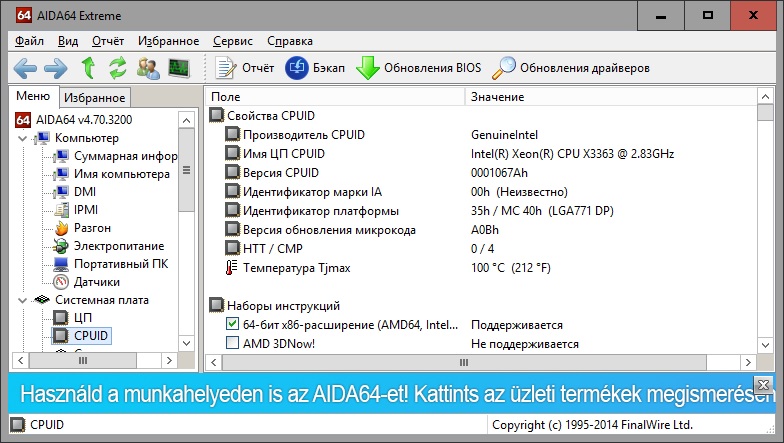This screenshot has width=784, height=443.
Task: Select Имя компьютера in the tree
Action: pyautogui.click(x=112, y=174)
